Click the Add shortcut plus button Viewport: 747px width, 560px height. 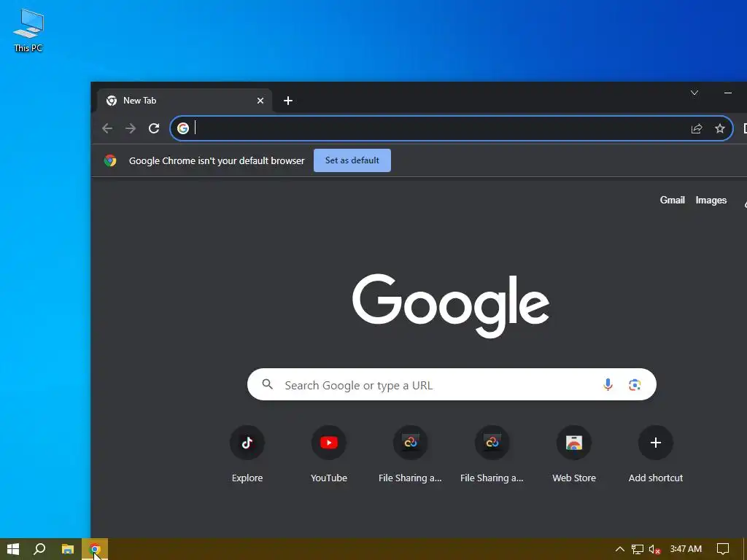(x=656, y=443)
